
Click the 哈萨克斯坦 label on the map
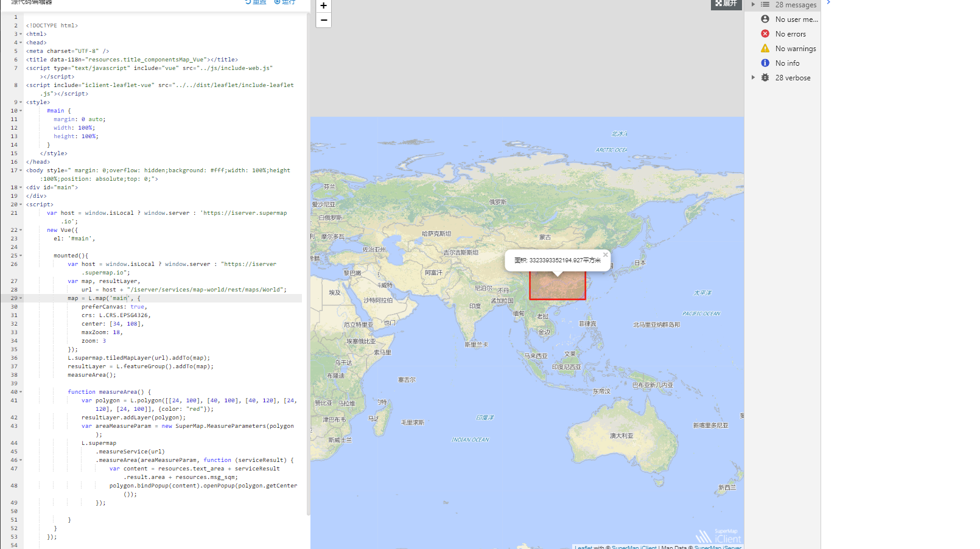[x=437, y=234]
